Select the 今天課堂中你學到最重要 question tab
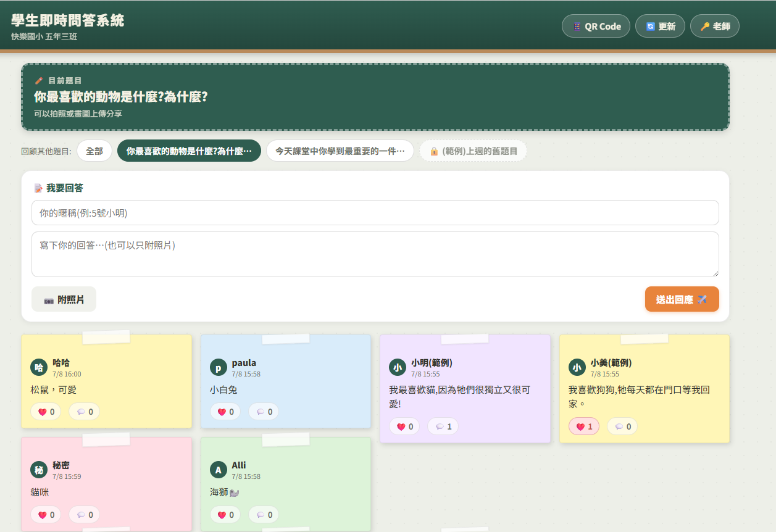 340,151
